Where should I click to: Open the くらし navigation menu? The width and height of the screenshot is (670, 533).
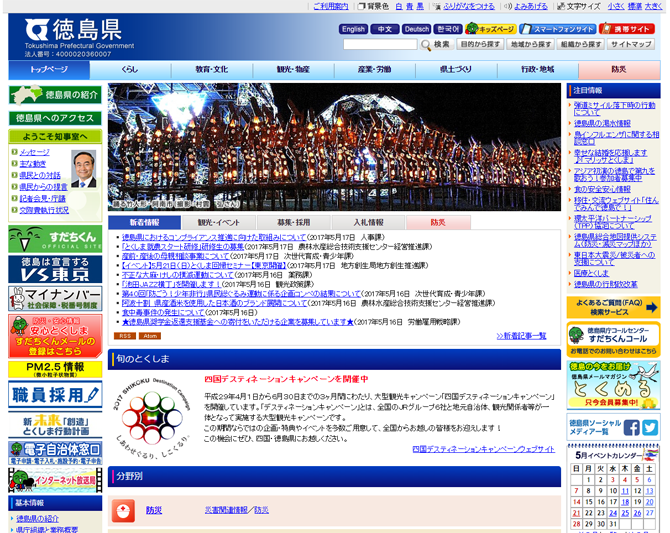pos(130,69)
